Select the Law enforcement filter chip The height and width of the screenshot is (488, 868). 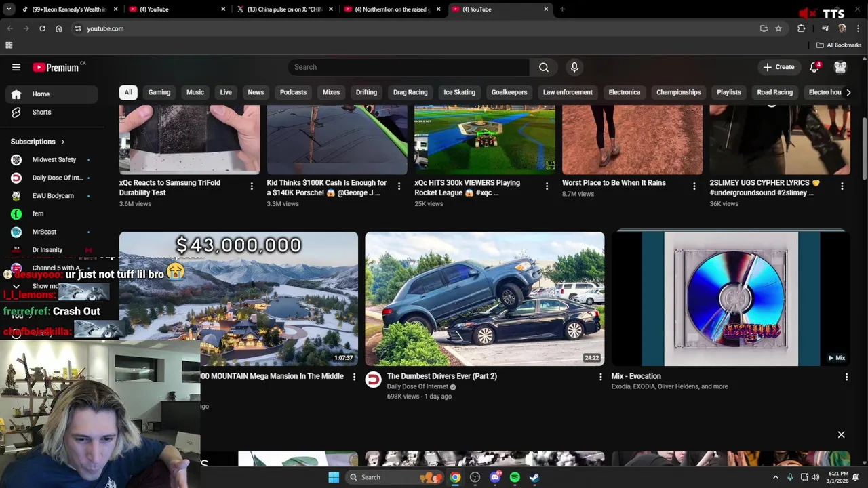(568, 92)
